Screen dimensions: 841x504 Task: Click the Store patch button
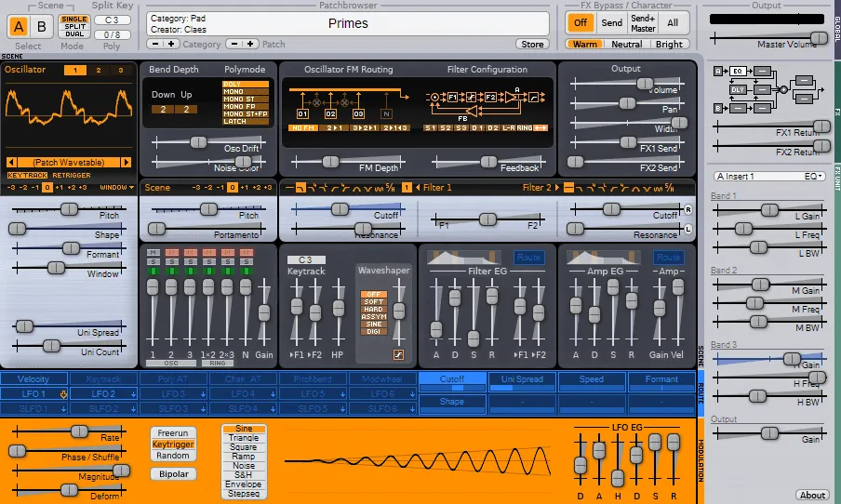532,44
